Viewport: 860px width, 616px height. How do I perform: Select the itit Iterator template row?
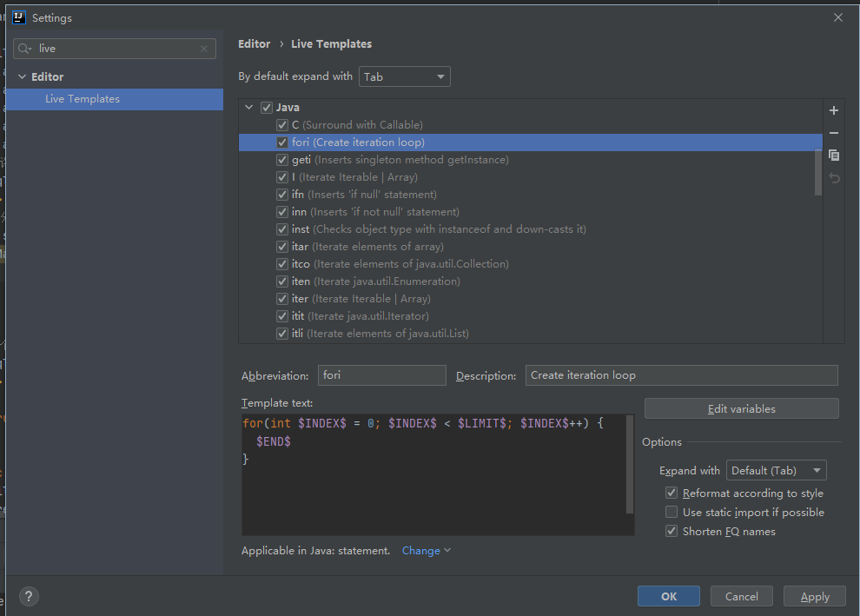tap(531, 316)
